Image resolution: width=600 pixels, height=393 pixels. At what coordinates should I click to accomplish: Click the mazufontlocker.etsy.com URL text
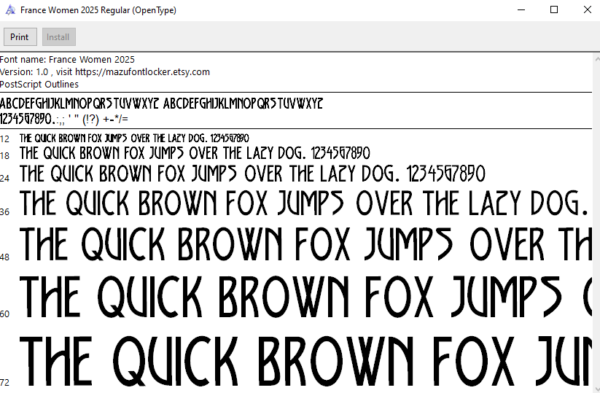tap(142, 72)
